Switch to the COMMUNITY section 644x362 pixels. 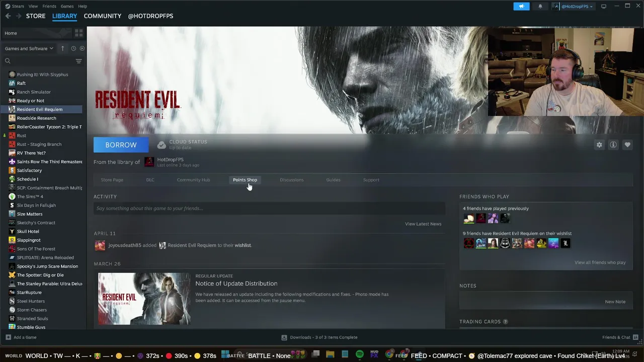[103, 16]
